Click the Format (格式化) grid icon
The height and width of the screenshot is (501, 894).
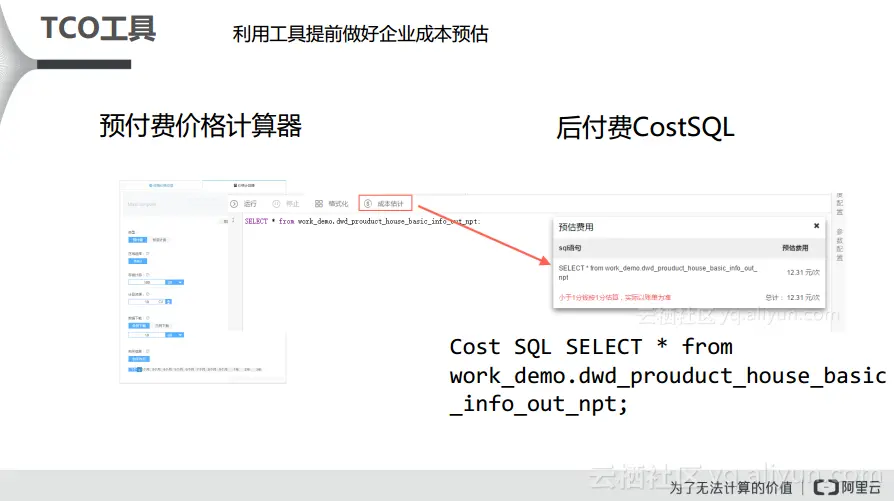coord(319,203)
